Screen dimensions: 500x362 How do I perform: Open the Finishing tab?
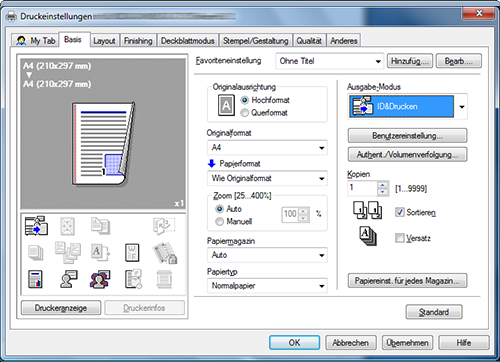[138, 41]
